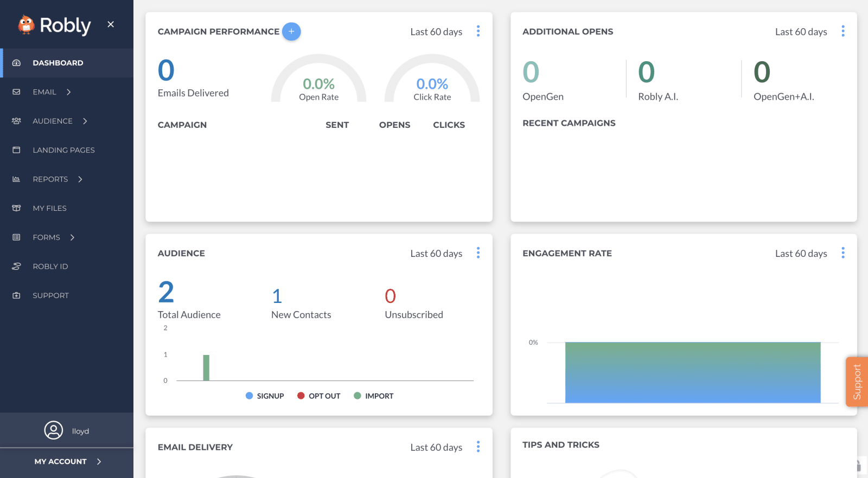Open Audience card three-dot menu
The image size is (868, 478).
point(478,253)
